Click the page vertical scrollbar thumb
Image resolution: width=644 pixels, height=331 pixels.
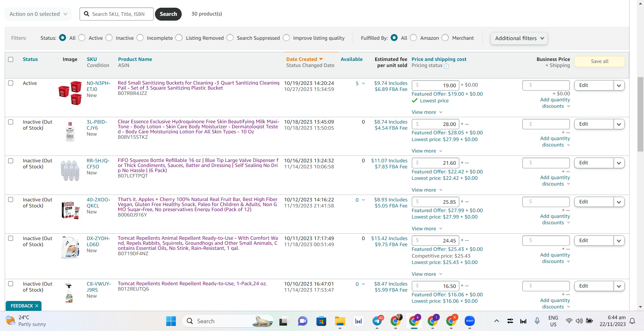(x=640, y=114)
